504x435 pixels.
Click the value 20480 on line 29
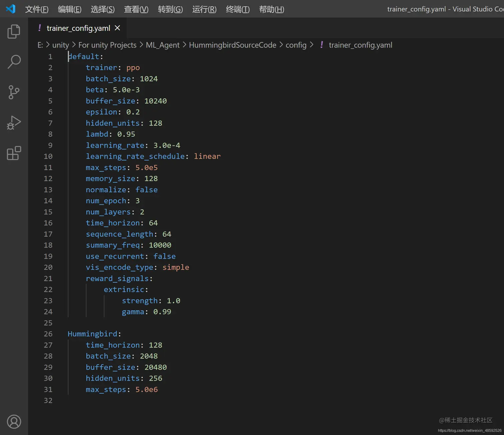tap(155, 367)
